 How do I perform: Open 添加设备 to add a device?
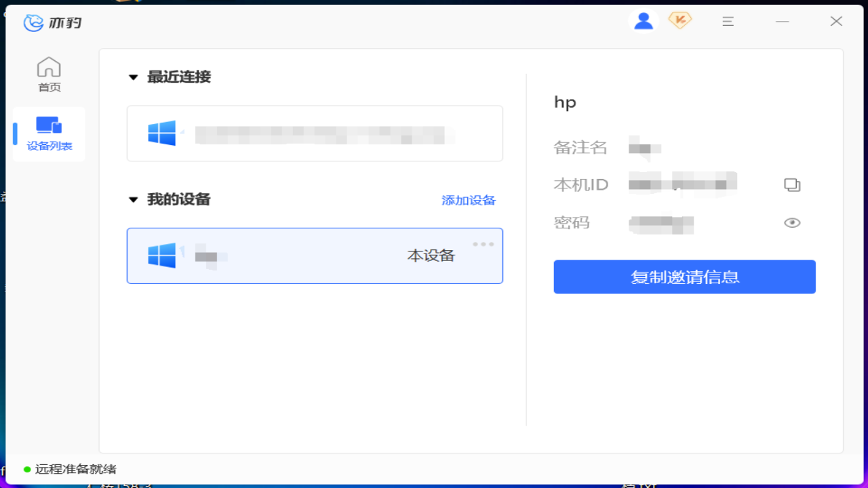click(x=469, y=200)
